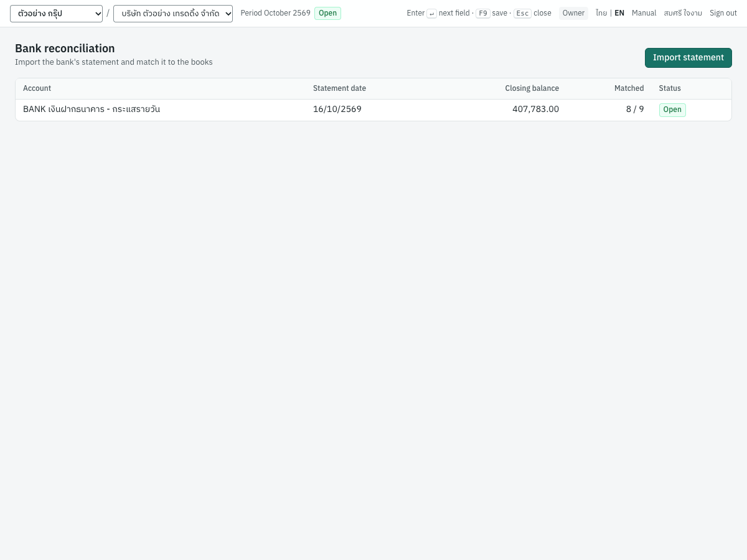Open the Manual link
This screenshot has height=560, width=747.
coord(644,13)
